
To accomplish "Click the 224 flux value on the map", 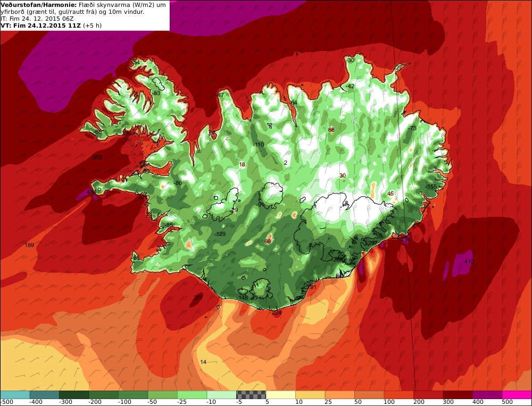I will pos(277,312).
